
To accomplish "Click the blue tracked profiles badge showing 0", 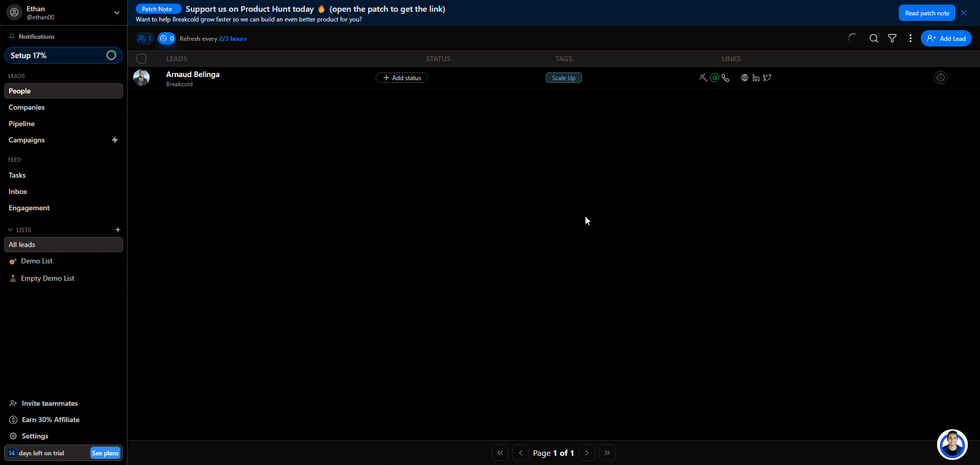I will (x=166, y=38).
